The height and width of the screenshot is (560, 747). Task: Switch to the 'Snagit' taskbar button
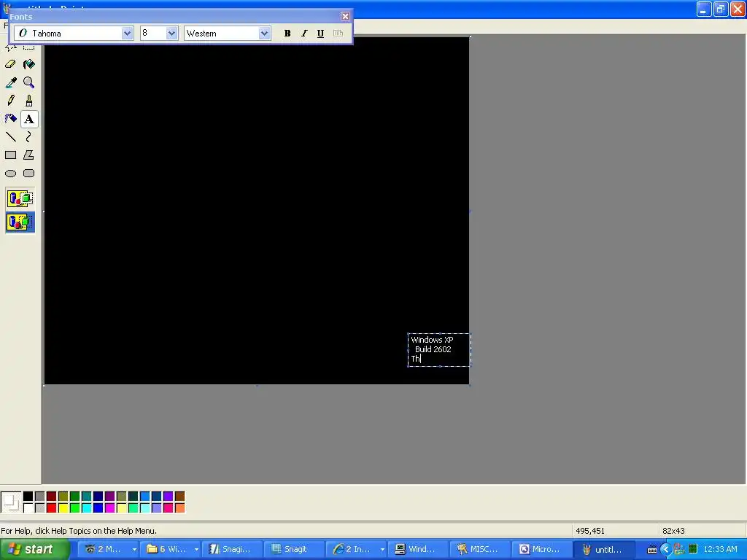293,550
